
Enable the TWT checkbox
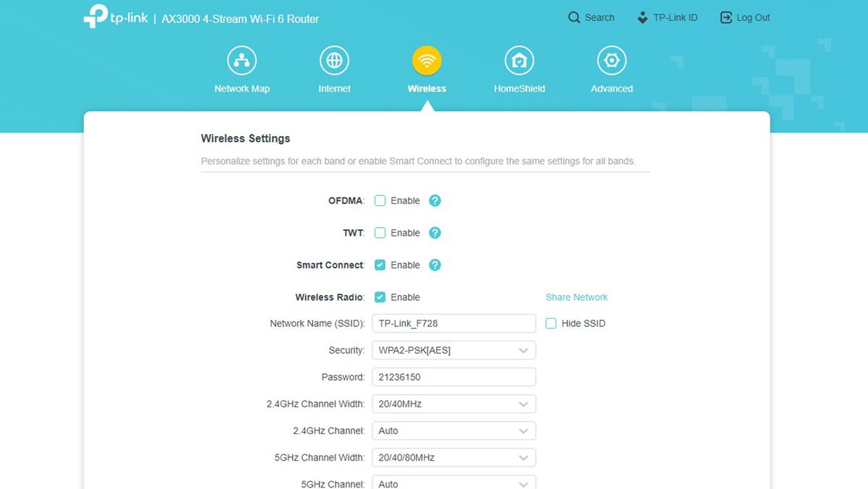(380, 233)
